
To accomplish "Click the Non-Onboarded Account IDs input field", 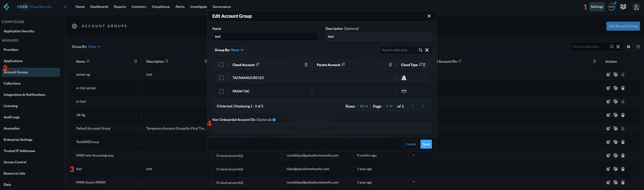I will [322, 128].
